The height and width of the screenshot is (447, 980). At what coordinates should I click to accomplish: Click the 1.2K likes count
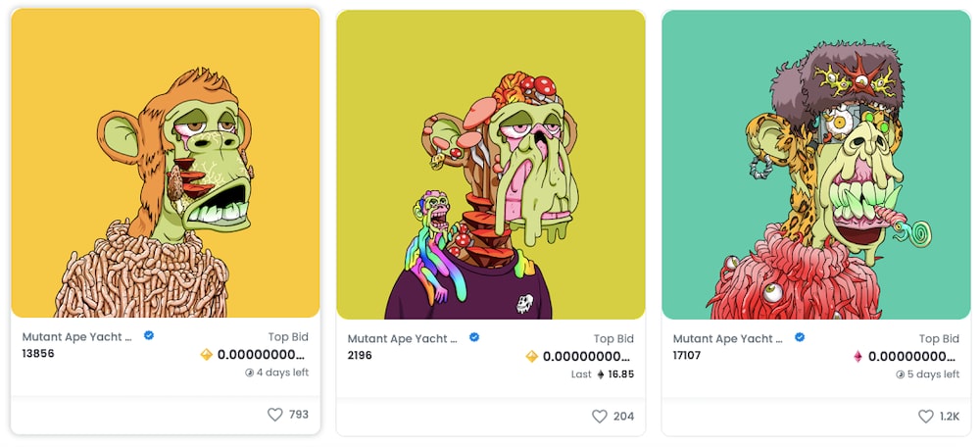pyautogui.click(x=949, y=417)
